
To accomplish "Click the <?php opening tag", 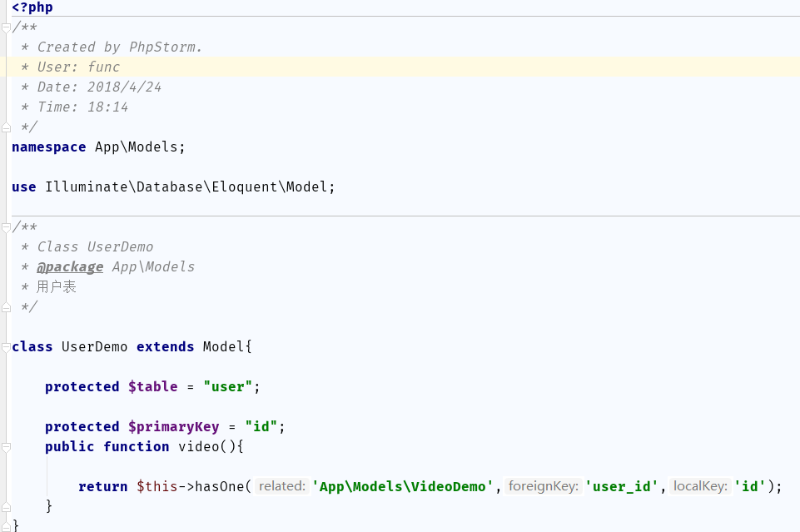I will tap(32, 7).
